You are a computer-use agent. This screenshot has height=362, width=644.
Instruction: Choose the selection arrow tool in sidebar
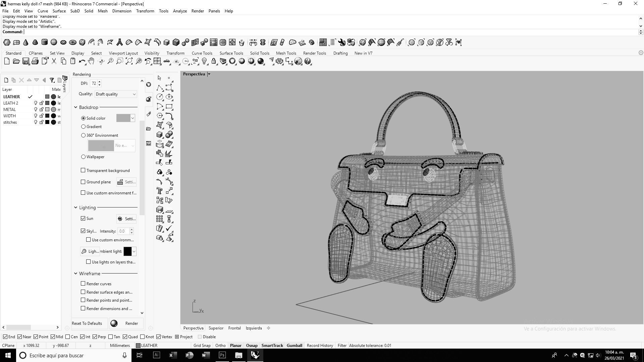(x=159, y=78)
